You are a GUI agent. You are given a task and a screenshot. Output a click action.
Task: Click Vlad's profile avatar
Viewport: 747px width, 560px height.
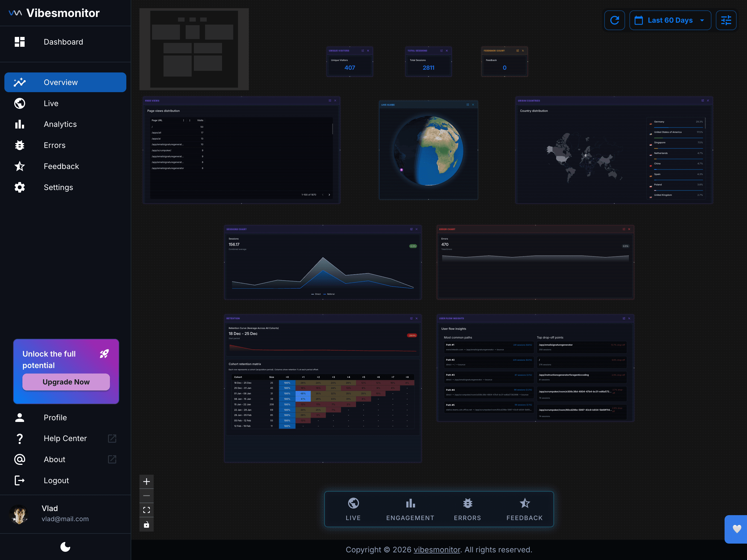19,514
